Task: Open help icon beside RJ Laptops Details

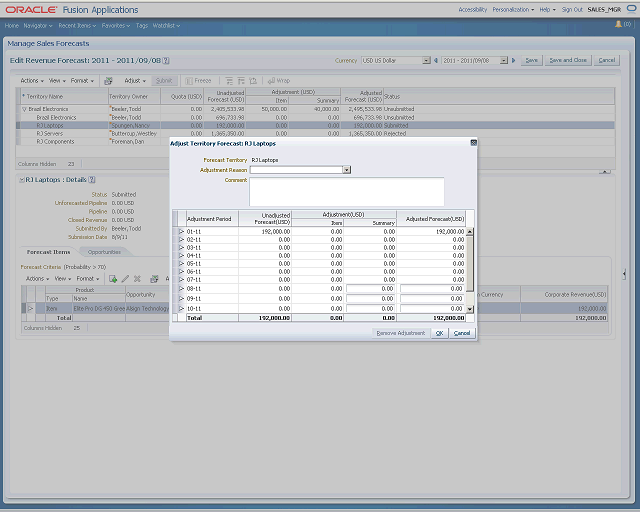Action: tap(92, 180)
